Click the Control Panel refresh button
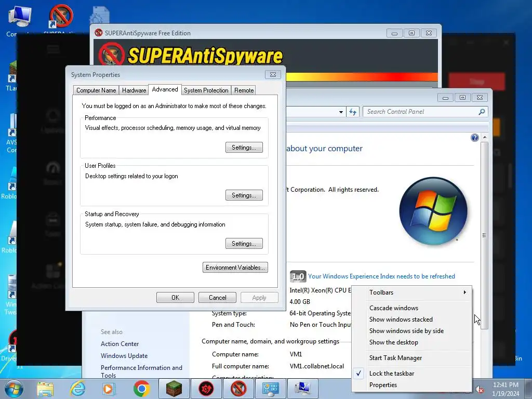This screenshot has height=399, width=532. coord(353,112)
